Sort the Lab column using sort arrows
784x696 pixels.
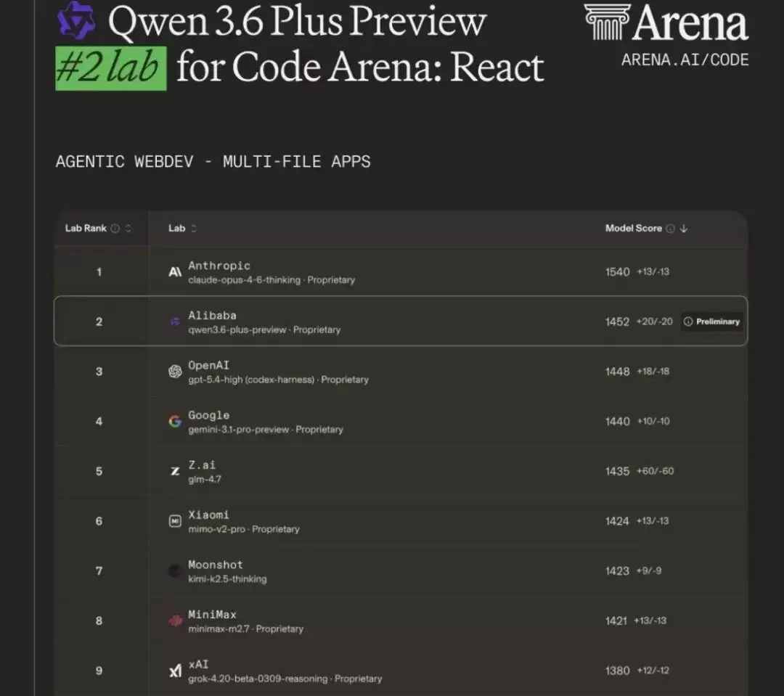[x=194, y=229]
